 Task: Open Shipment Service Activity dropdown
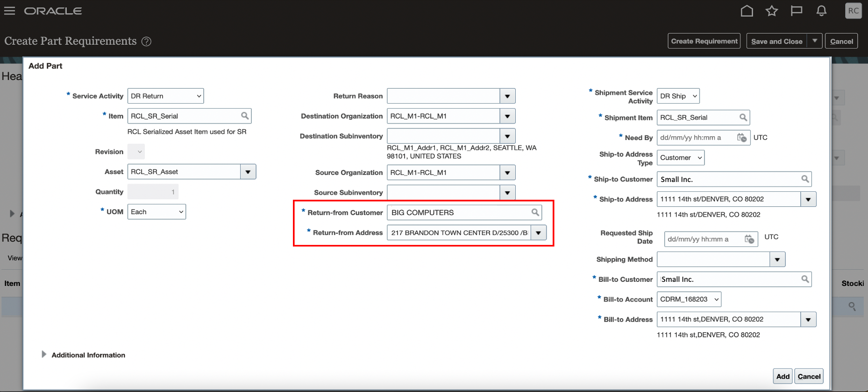(x=678, y=96)
